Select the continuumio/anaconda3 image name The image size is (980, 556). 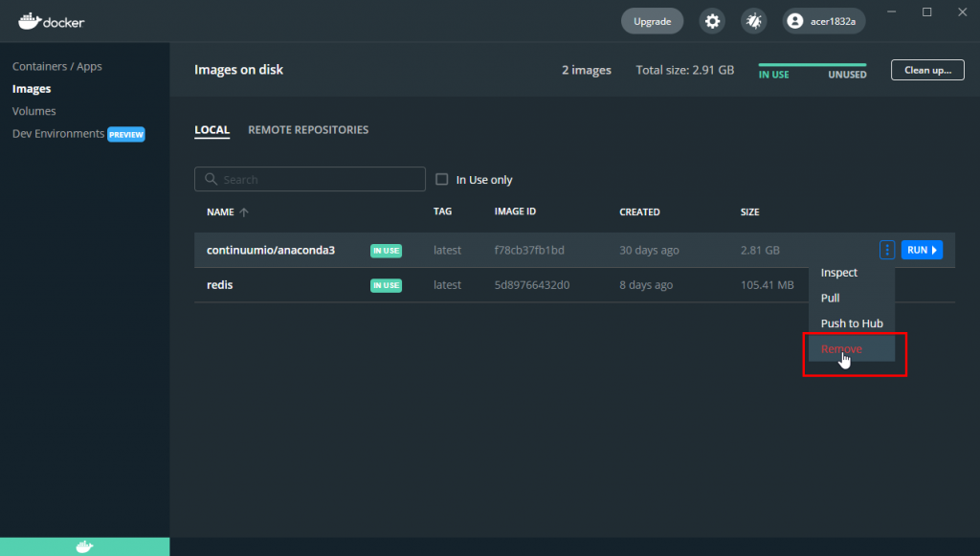271,250
